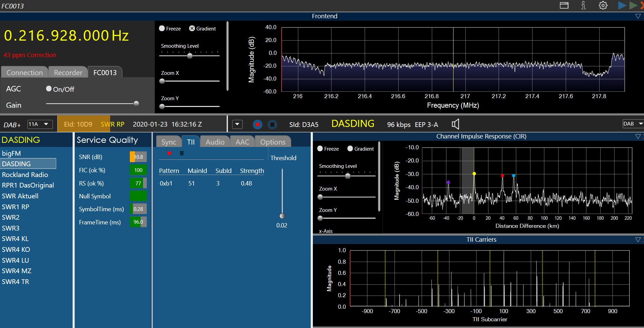Image resolution: width=644 pixels, height=328 pixels.
Task: Open the settings gear icon
Action: 603,5
